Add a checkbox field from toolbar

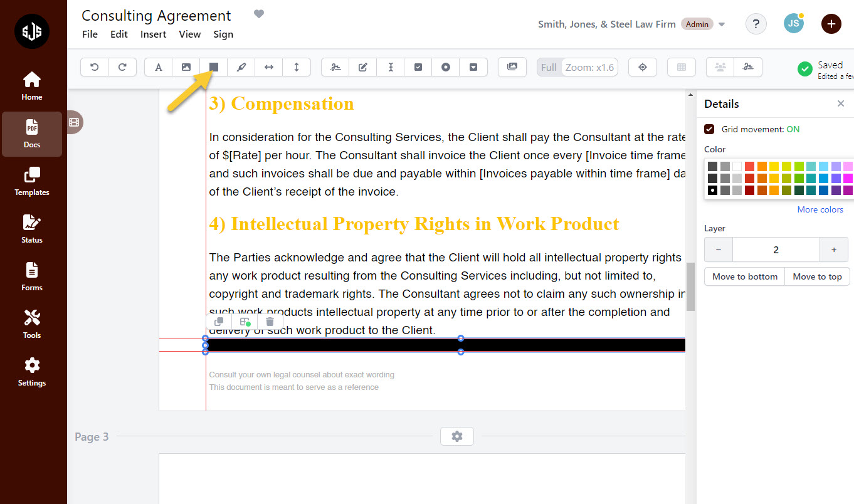pos(418,67)
